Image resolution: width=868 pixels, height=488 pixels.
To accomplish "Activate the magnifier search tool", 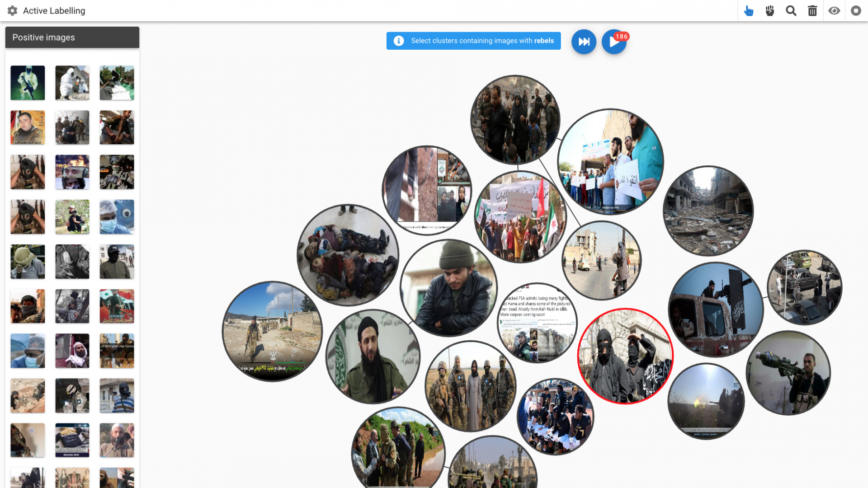I will point(791,11).
